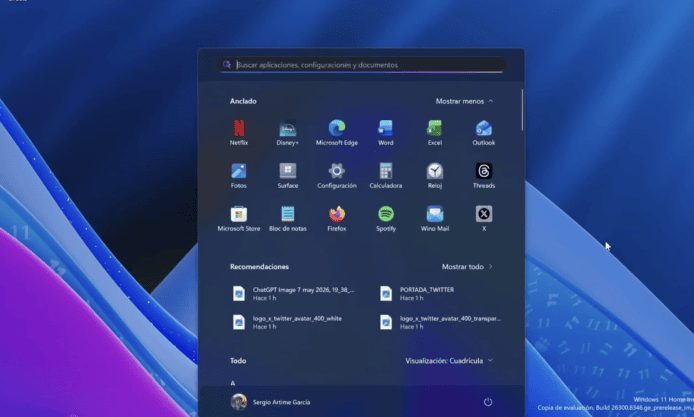Open logo_x_twitter_avatar_400_white file

tap(288, 322)
